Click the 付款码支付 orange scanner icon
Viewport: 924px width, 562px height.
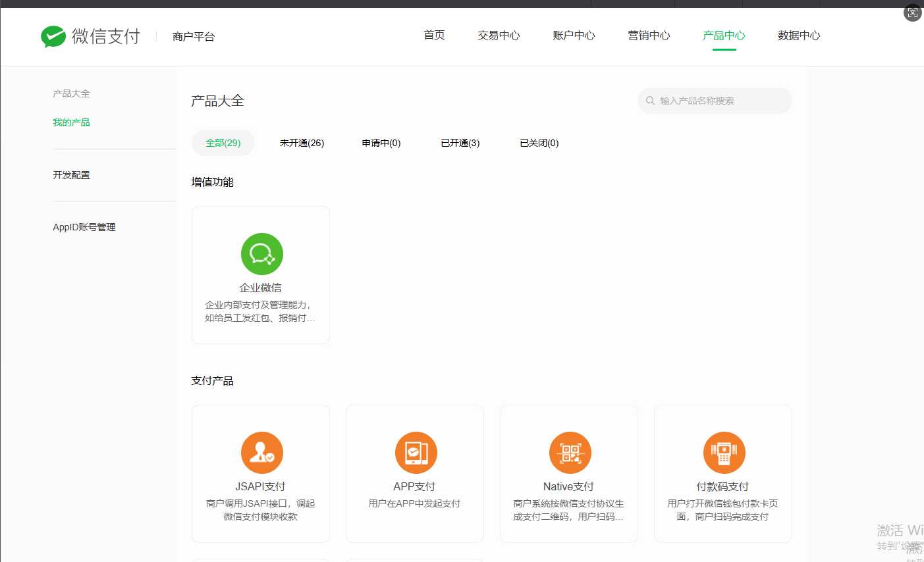(724, 453)
